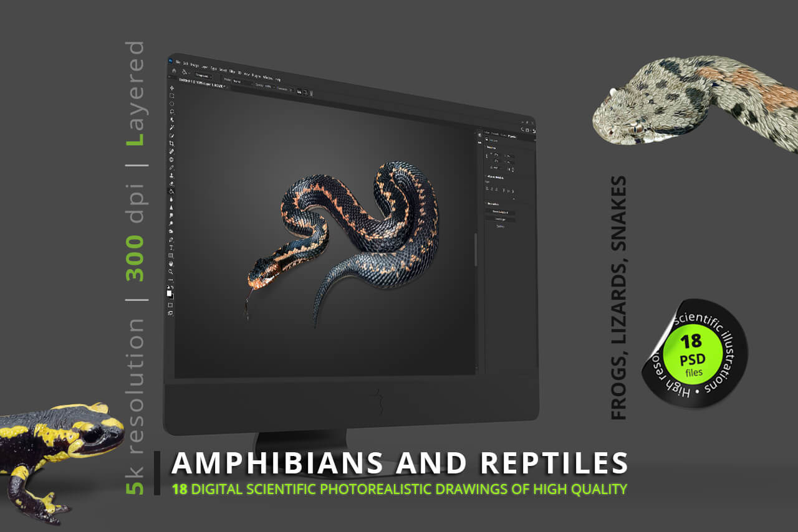This screenshot has height=532, width=798.
Task: Pick the Lasso tool
Action: point(172,104)
